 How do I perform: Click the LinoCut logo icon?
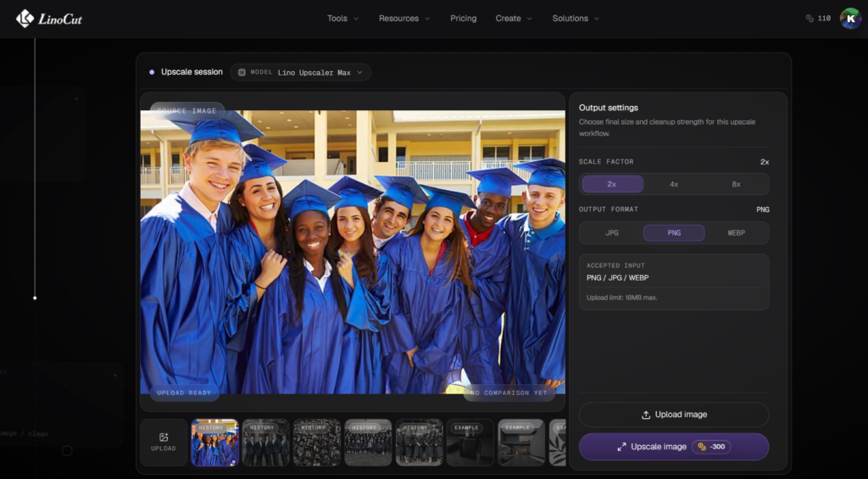tap(25, 19)
